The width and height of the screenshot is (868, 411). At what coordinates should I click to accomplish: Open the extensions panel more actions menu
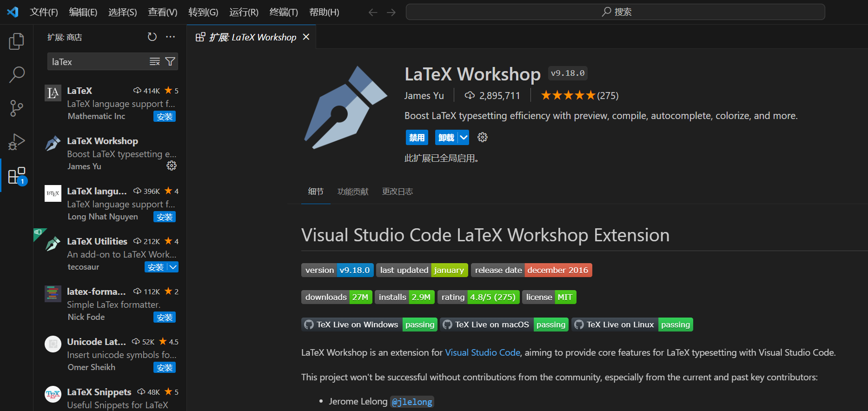171,37
